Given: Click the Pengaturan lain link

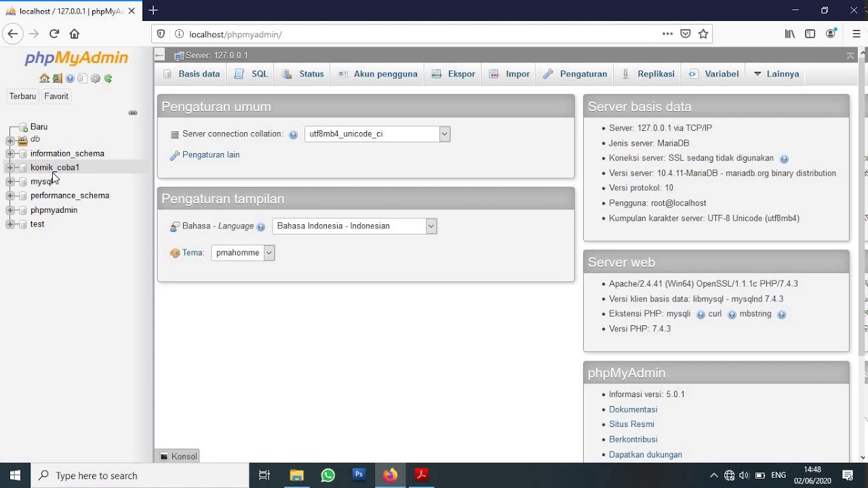Looking at the screenshot, I should 211,155.
